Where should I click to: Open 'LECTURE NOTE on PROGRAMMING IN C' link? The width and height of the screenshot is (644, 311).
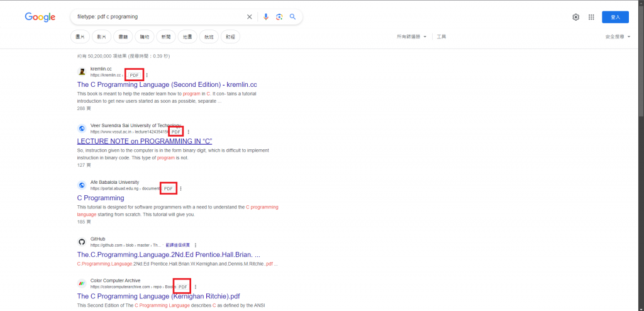(145, 141)
